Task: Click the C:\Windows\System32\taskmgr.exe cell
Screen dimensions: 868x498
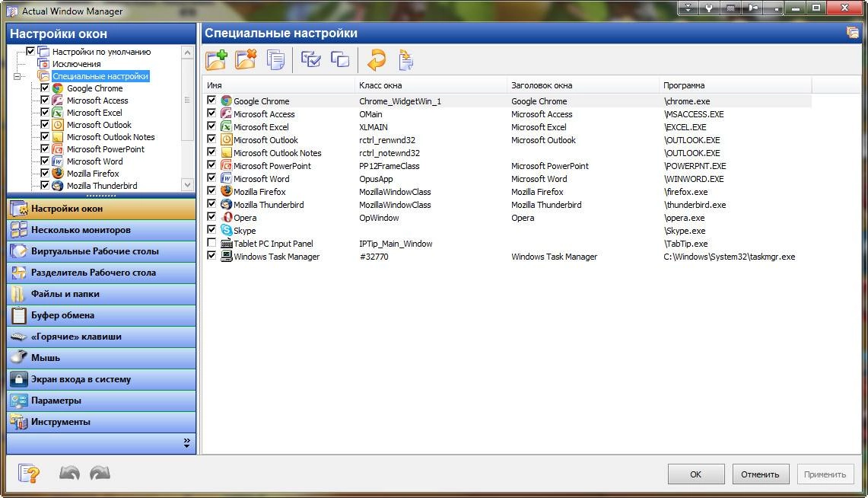Action: pyautogui.click(x=729, y=257)
